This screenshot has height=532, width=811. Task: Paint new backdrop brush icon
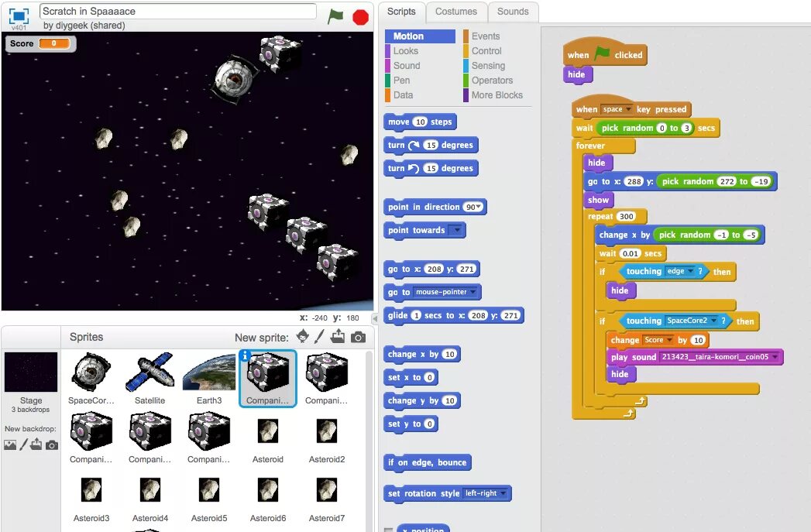[x=23, y=444]
